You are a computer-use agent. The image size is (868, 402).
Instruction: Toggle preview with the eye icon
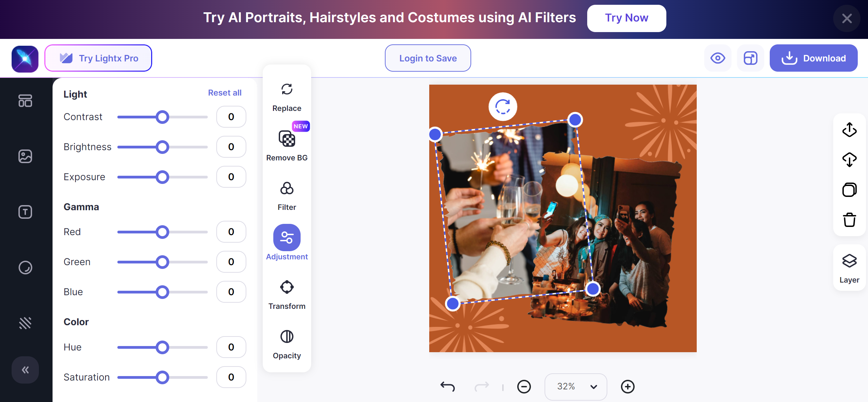tap(718, 58)
